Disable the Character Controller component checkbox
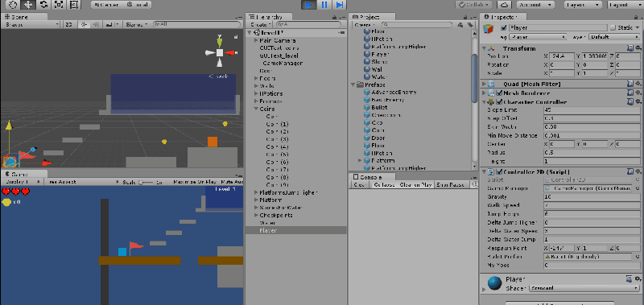 (499, 102)
